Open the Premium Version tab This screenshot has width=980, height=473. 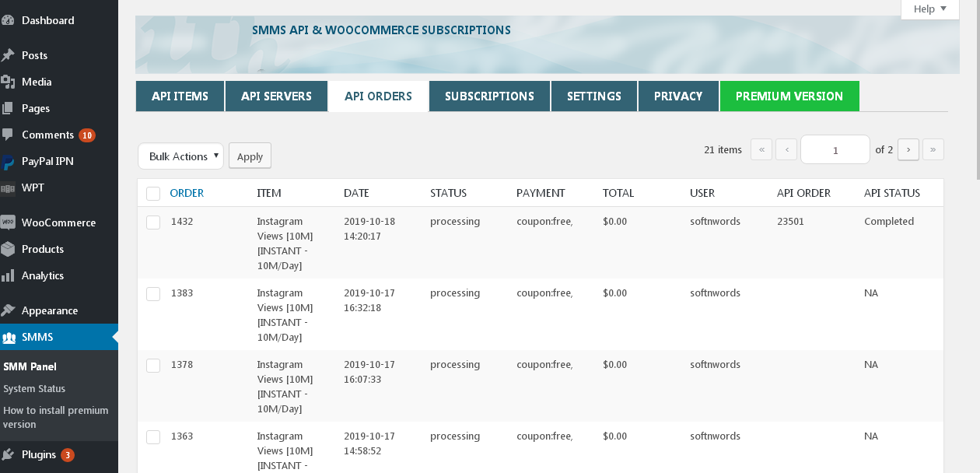click(789, 96)
